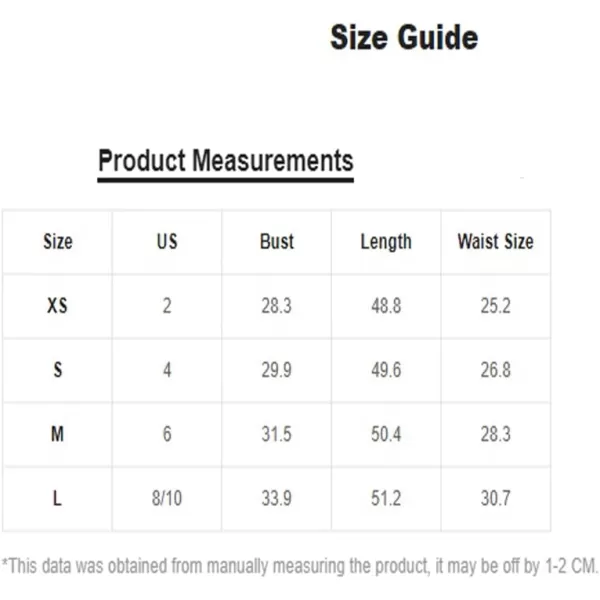Click the Length column header
600x600 pixels.
coord(386,242)
